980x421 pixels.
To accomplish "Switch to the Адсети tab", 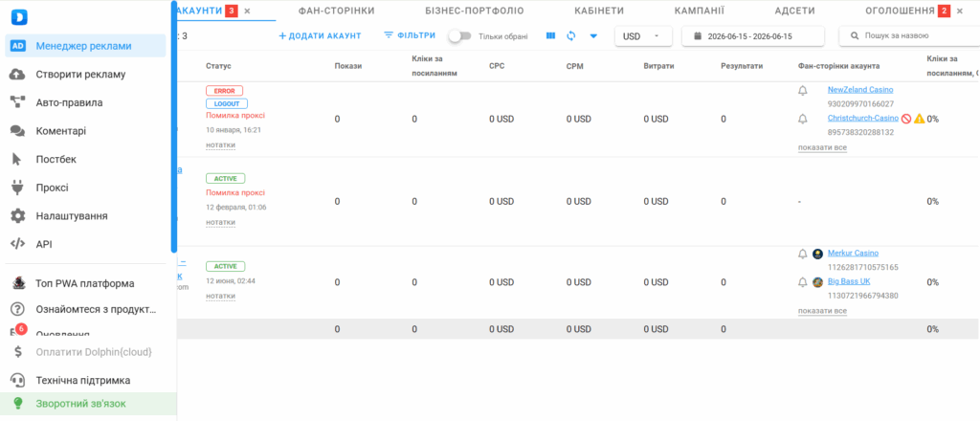I will [x=795, y=11].
